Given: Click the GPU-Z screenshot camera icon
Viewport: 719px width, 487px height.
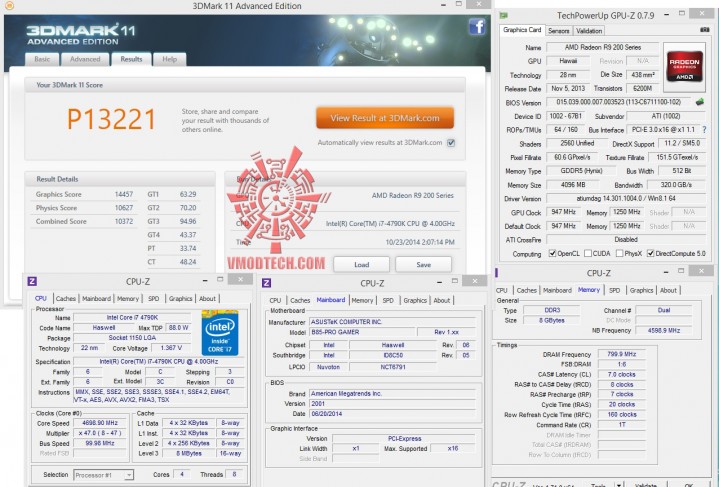Looking at the screenshot, I should pos(705,30).
